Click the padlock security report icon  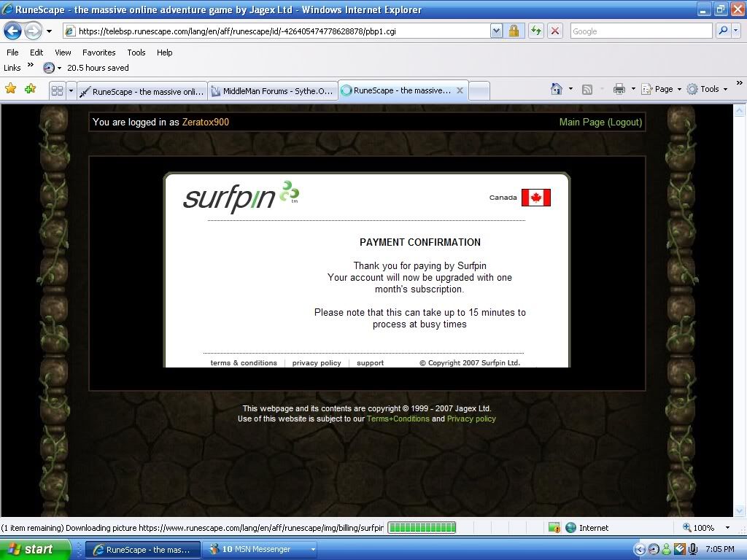[x=514, y=31]
